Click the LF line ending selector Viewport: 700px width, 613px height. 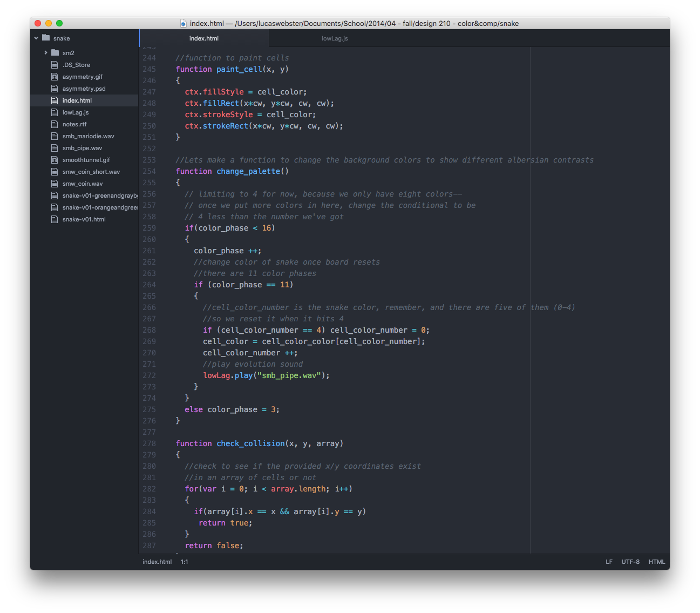tap(609, 562)
